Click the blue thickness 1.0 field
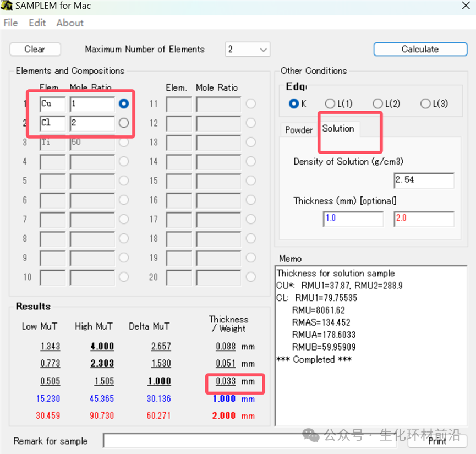476x454 pixels. tap(353, 218)
